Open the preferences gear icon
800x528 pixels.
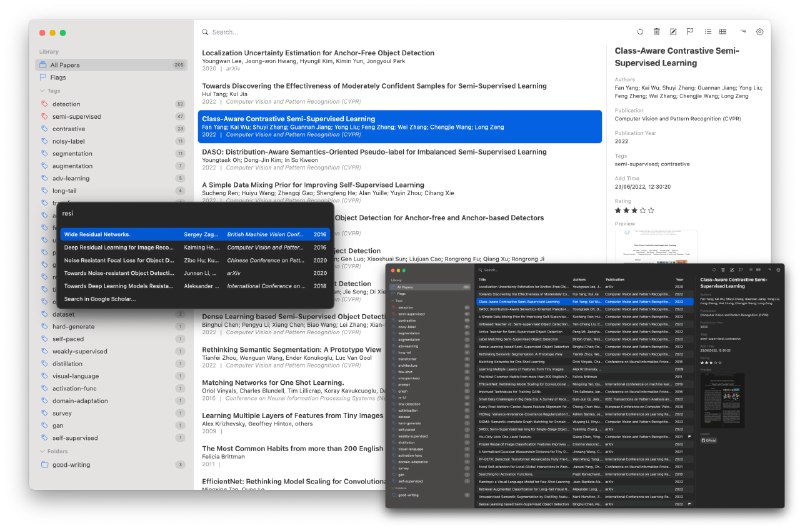point(760,32)
